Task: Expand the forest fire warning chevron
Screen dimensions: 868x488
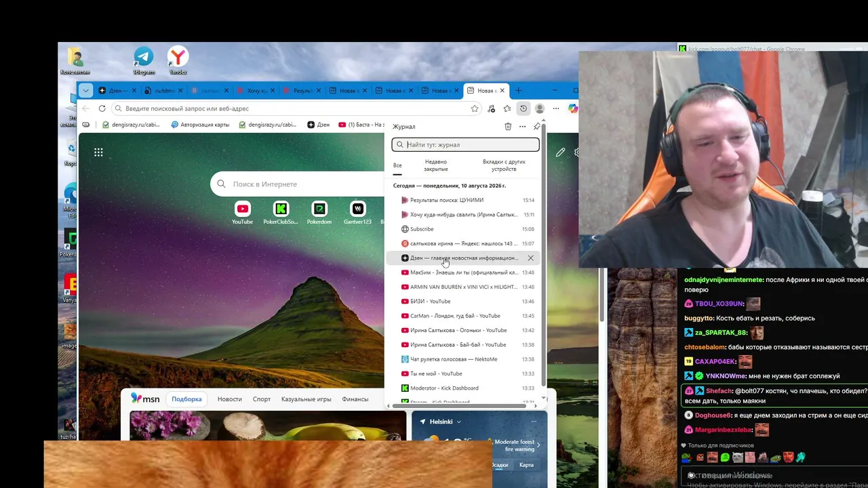Action: point(538,445)
